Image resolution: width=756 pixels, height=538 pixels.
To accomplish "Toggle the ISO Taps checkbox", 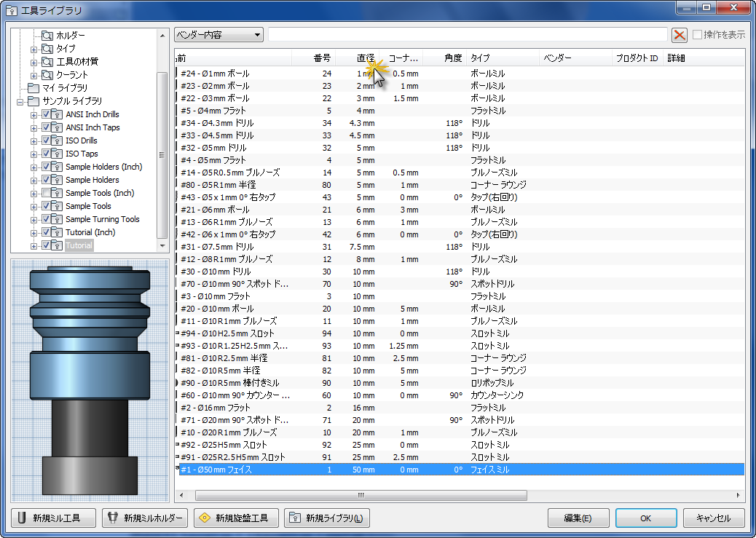I will (46, 154).
